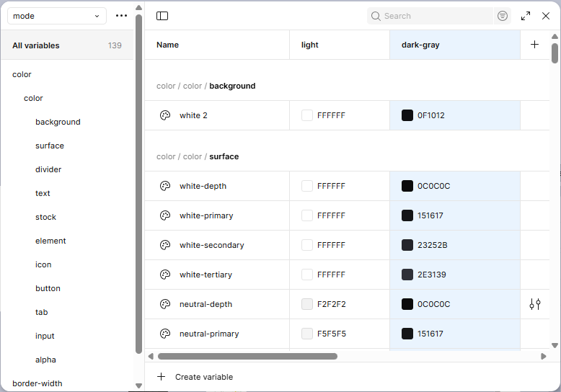Select stock group in sidebar
Viewport: 561px width, 392px height.
46,217
